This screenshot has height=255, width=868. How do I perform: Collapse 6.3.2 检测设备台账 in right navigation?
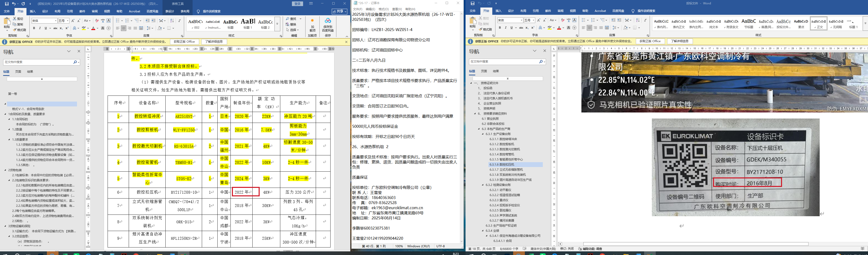point(483,185)
